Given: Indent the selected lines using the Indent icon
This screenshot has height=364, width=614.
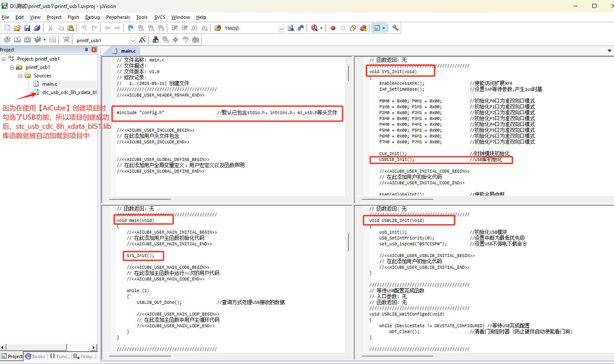Looking at the screenshot, I should point(174,28).
